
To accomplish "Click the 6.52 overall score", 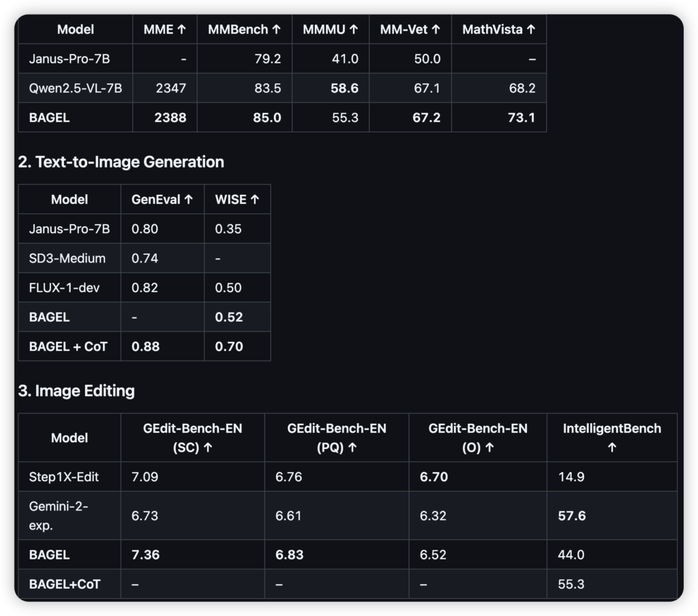I will (x=433, y=555).
